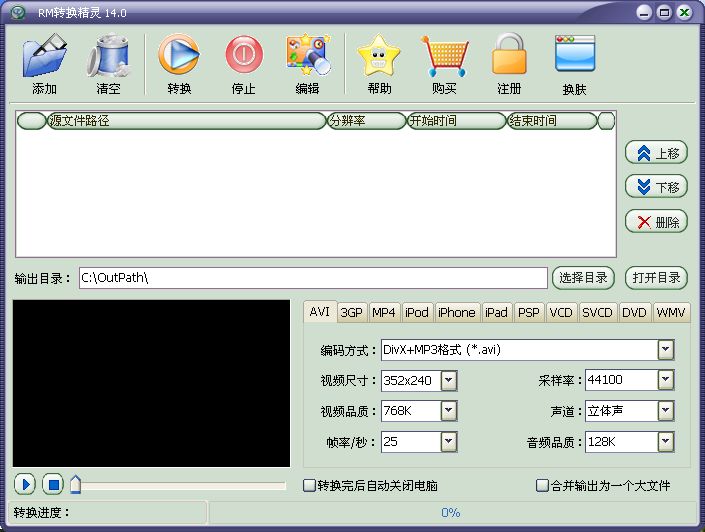Open the 编辑 (Edit) tool icon
The height and width of the screenshot is (532, 705).
click(307, 56)
